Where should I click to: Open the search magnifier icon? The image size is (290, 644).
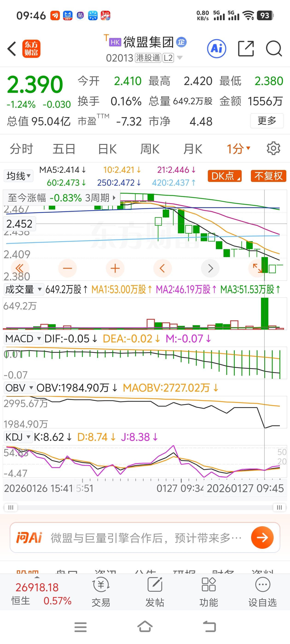pyautogui.click(x=274, y=49)
